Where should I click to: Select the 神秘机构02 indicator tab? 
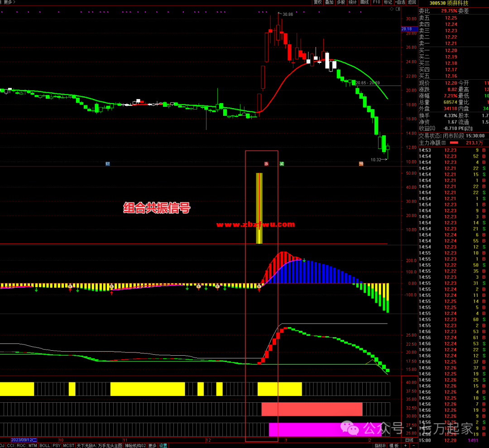coord(135,445)
